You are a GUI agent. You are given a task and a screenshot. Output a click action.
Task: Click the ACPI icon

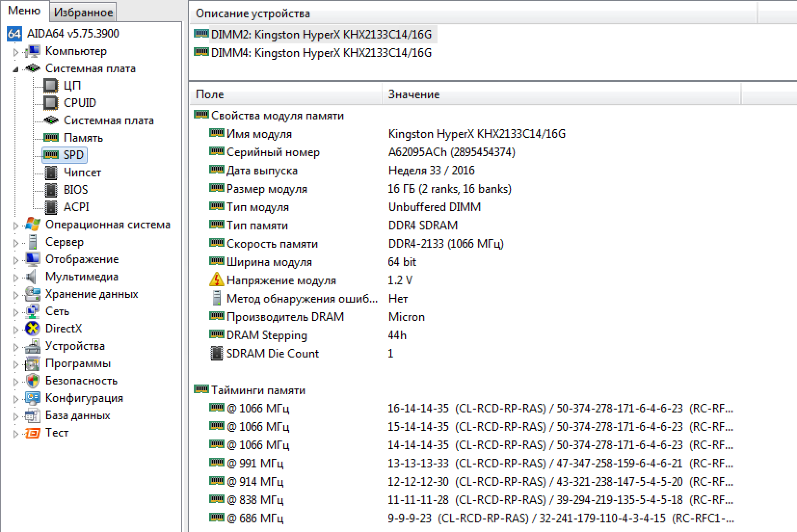[x=51, y=207]
